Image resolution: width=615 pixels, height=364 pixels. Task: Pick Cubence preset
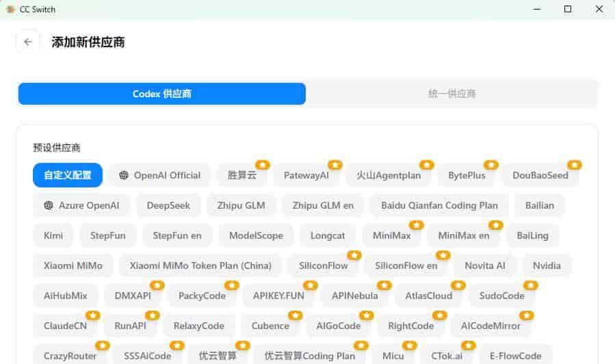click(x=270, y=326)
